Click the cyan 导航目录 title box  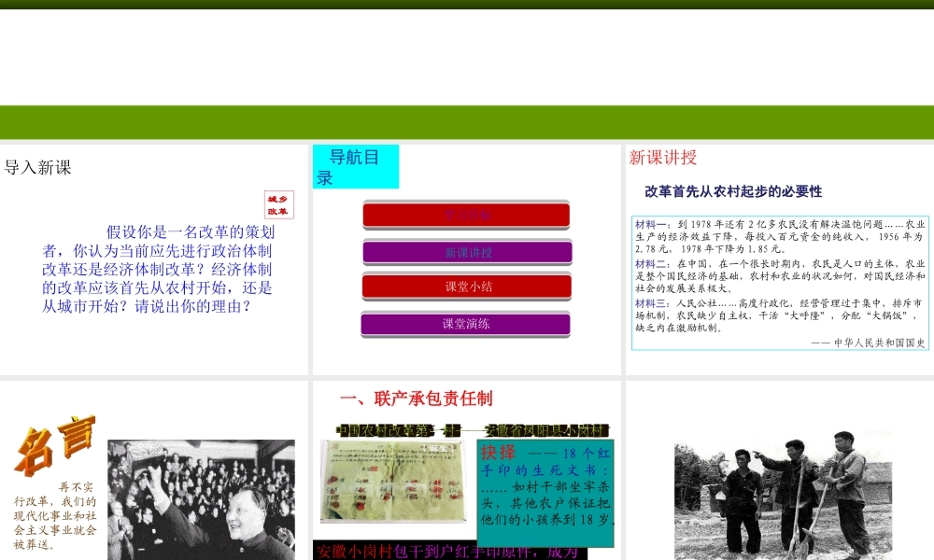355,166
